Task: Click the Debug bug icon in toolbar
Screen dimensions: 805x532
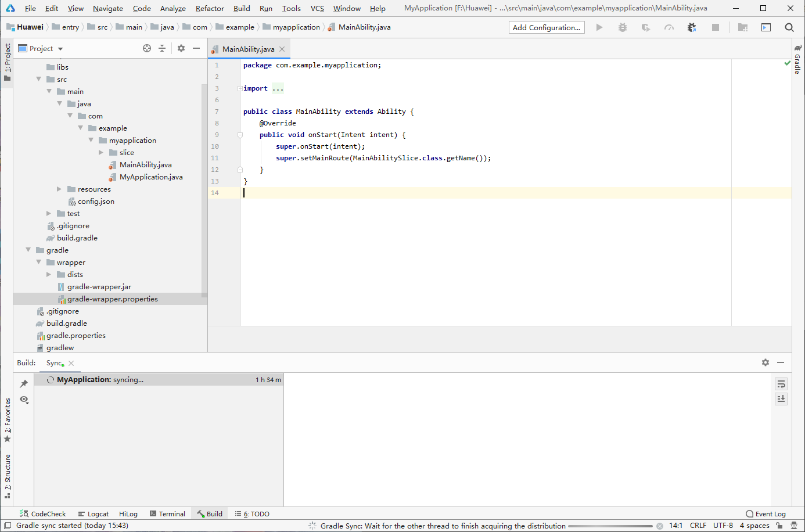Action: pos(623,27)
